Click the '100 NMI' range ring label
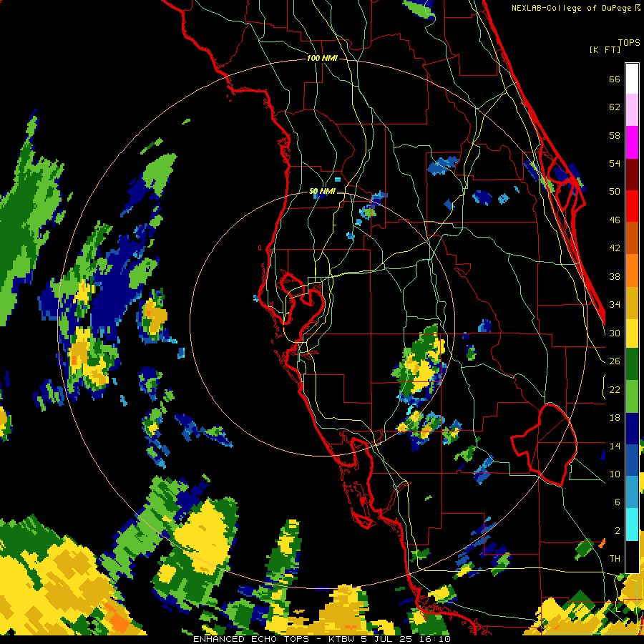 pos(322,58)
